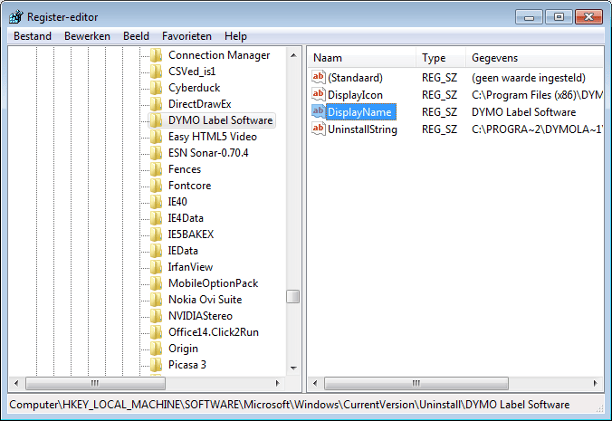This screenshot has width=612, height=421.
Task: Click the NVIDIAStereo folder icon
Action: pyautogui.click(x=156, y=316)
